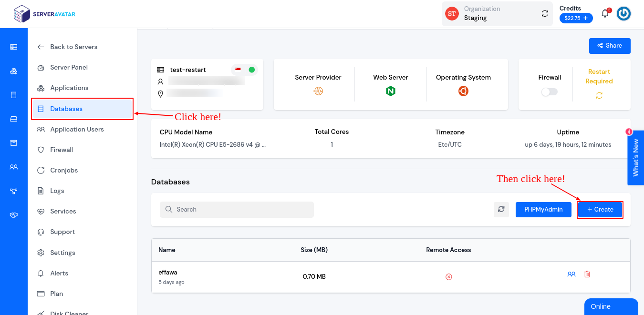
Task: Click ST organization avatar
Action: 452,13
